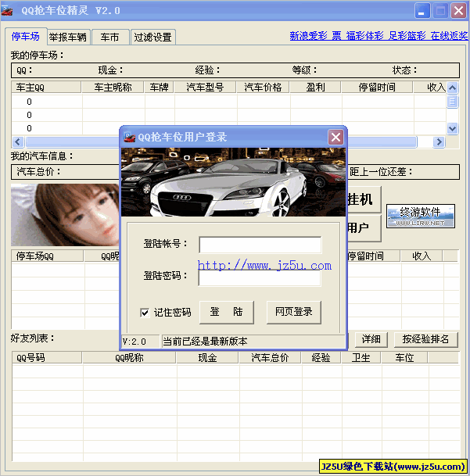Viewport: 470px width, 476px height.
Task: Close the QQ抢车位精灵 main window
Action: point(458,11)
